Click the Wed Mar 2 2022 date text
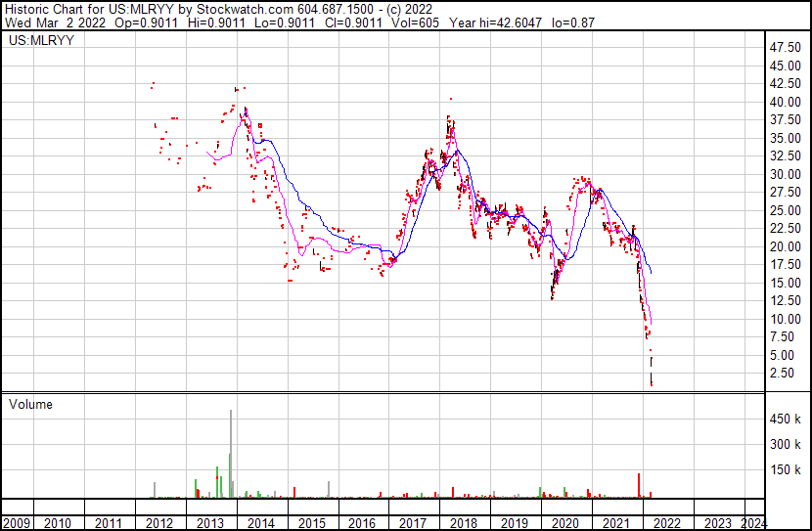812x531 pixels. 55,22
